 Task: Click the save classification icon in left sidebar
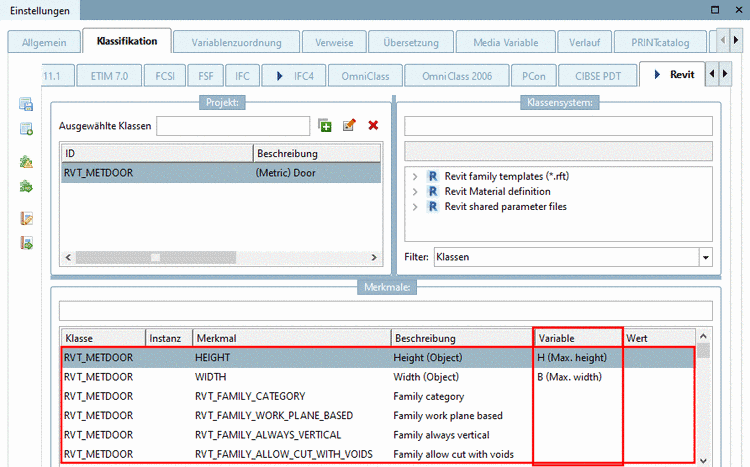pos(26,104)
